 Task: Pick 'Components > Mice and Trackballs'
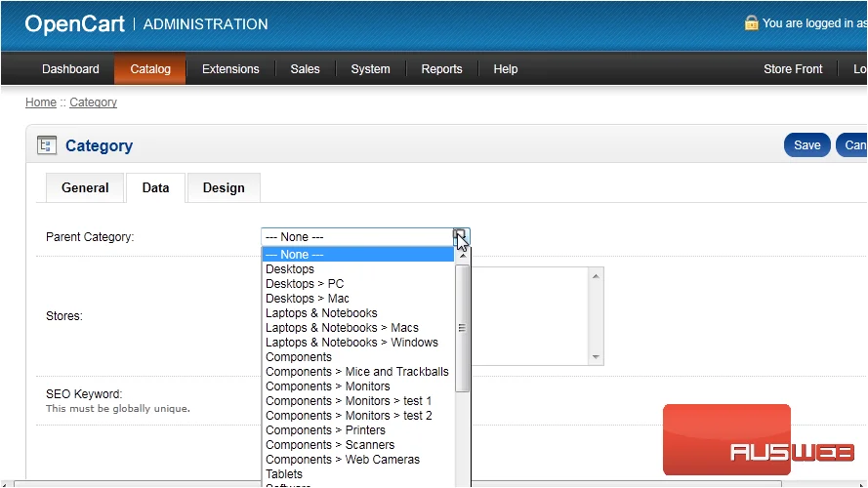coord(357,372)
